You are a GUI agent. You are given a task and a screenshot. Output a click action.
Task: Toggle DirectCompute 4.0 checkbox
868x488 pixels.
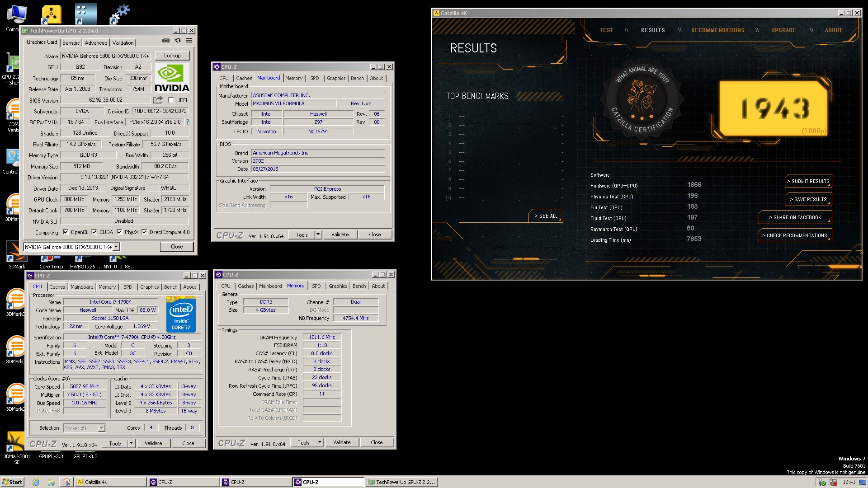point(144,232)
